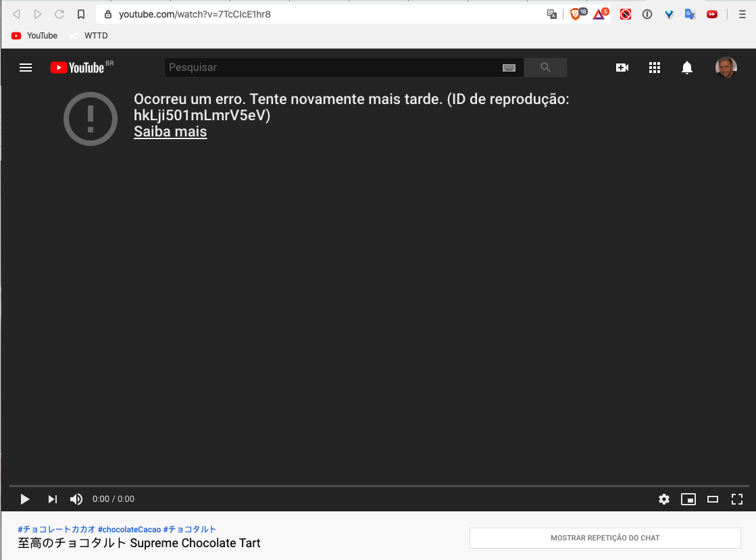Click the 0:00 / 0:00 time display
Screen dimensions: 756x560
pyautogui.click(x=114, y=499)
